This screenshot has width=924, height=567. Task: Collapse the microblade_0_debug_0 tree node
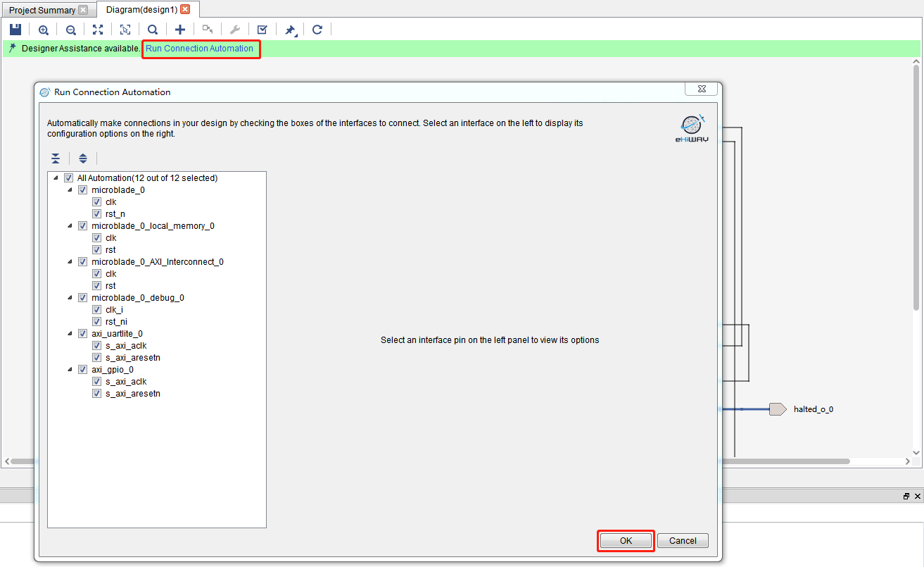[70, 298]
